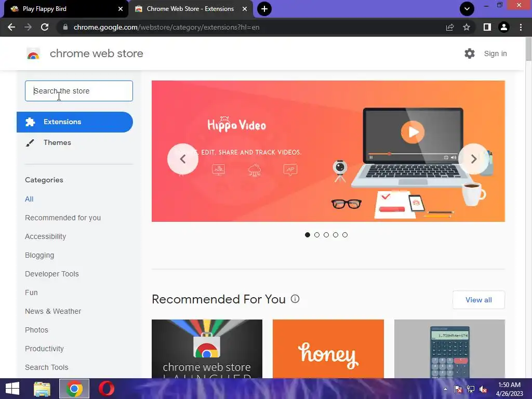This screenshot has height=399, width=532.
Task: Choose the All category
Action: tap(29, 199)
